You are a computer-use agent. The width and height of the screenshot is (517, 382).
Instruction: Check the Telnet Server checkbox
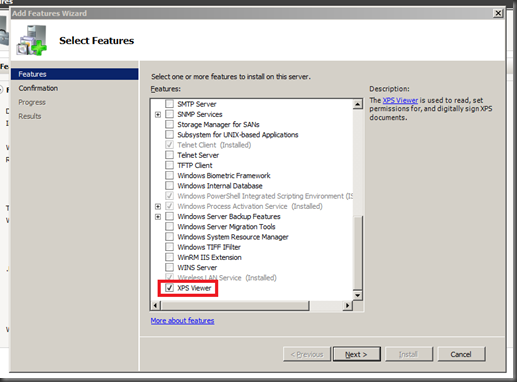[169, 155]
